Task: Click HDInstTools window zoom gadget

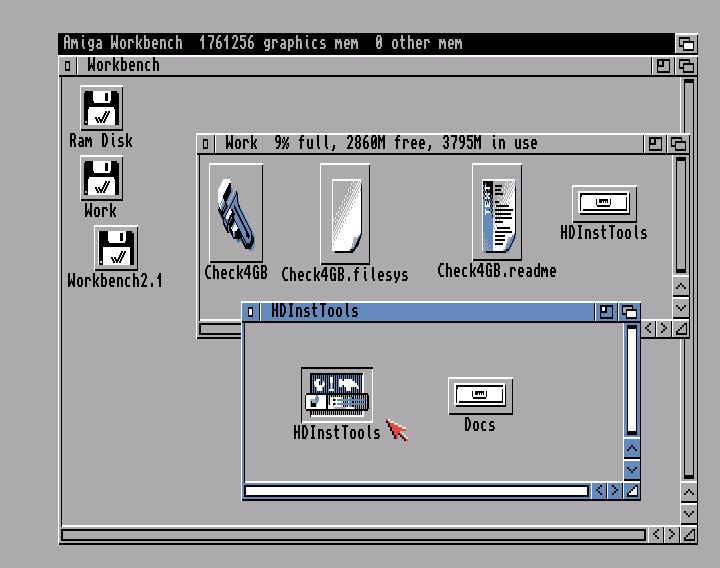Action: pyautogui.click(x=608, y=312)
